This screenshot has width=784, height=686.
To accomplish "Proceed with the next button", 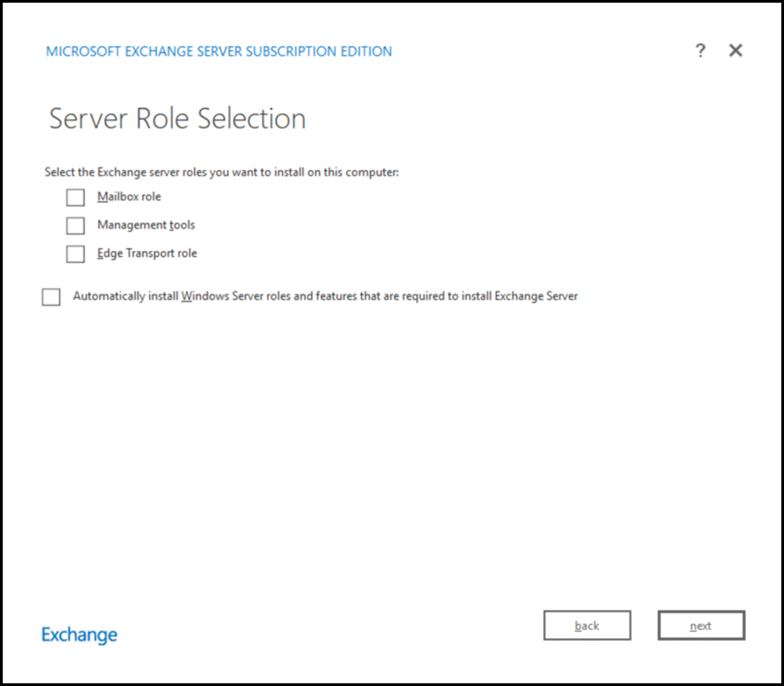I will [701, 626].
